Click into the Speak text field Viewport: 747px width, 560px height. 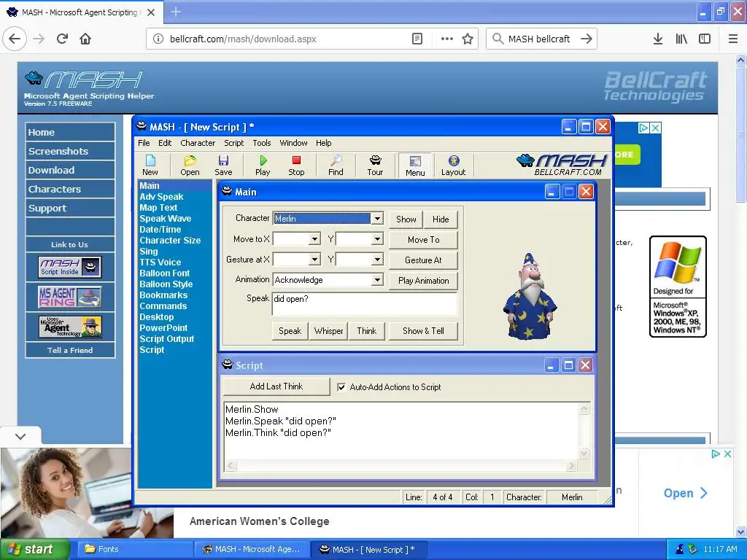(x=365, y=304)
